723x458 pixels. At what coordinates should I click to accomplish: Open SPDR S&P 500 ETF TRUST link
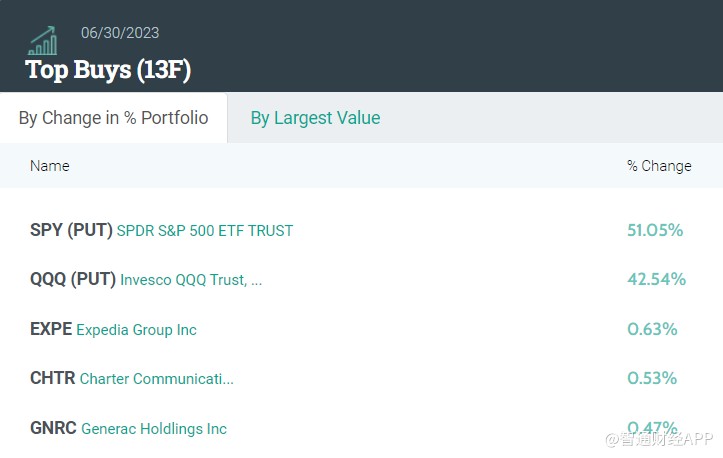(x=205, y=231)
